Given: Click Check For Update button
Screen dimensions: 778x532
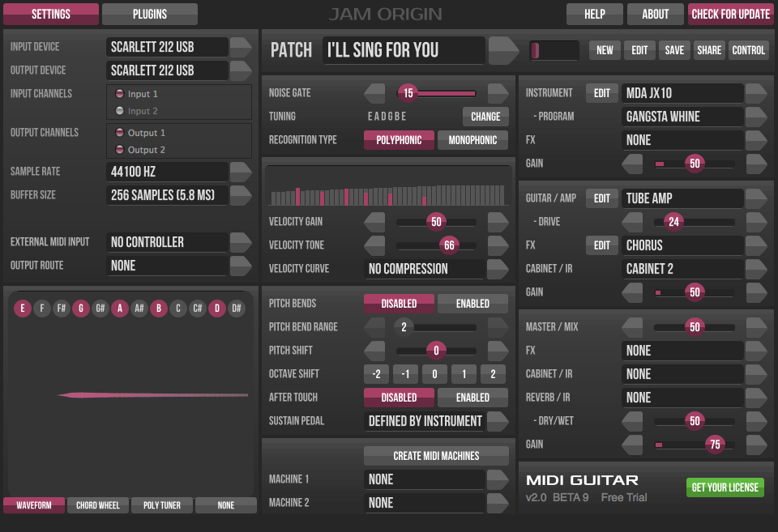Looking at the screenshot, I should (730, 14).
